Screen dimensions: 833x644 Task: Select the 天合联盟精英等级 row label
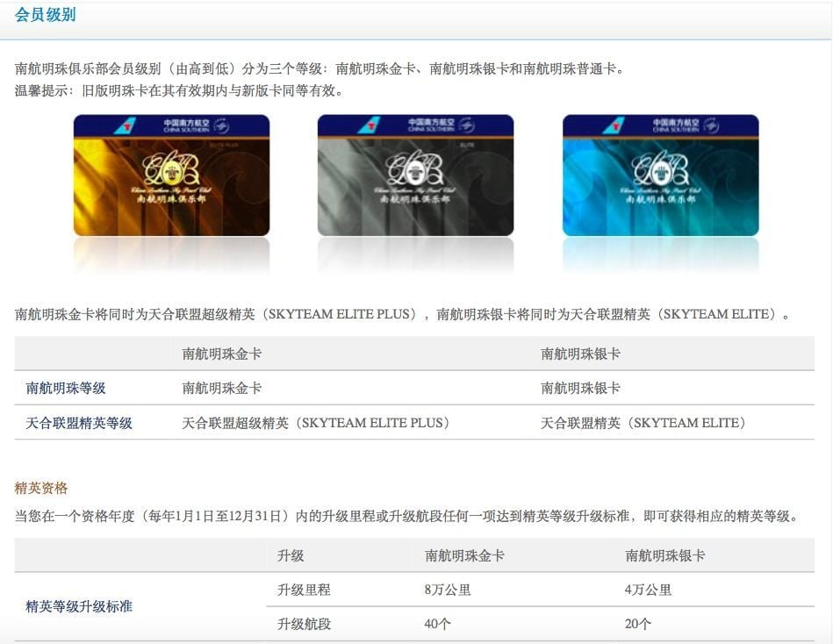(x=79, y=423)
